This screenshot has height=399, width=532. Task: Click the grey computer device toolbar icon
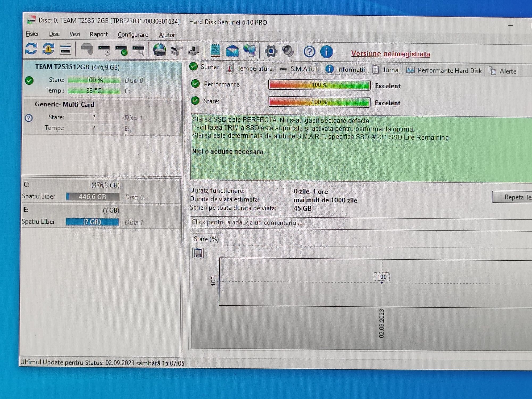click(x=194, y=51)
